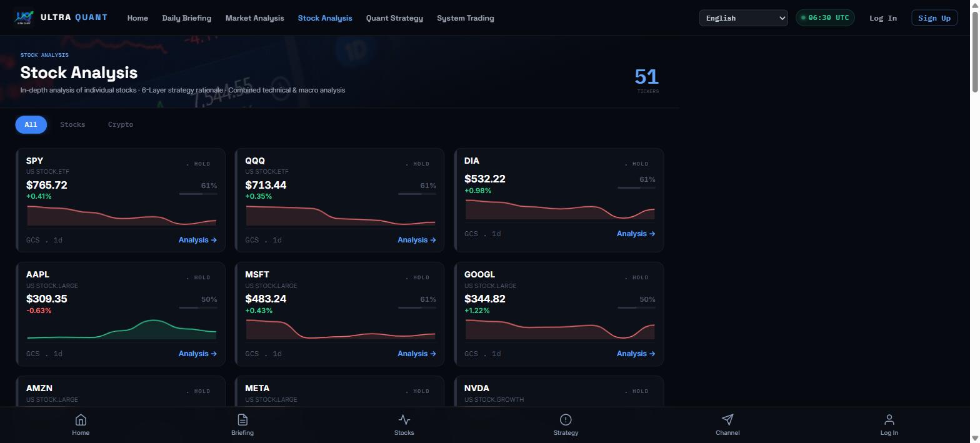Open the English language dropdown
980x443 pixels.
(743, 18)
